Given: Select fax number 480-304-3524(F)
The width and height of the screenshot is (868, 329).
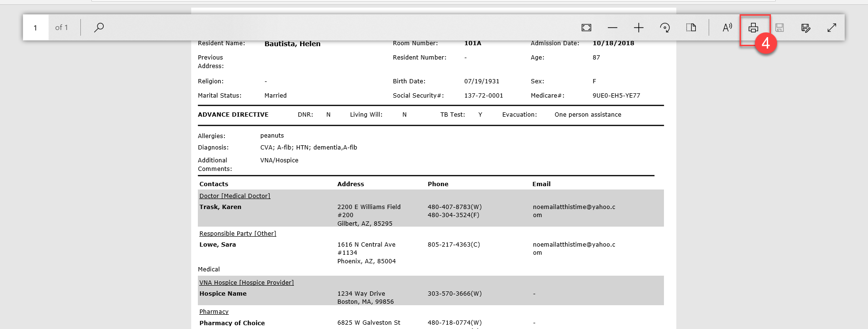Looking at the screenshot, I should (453, 215).
